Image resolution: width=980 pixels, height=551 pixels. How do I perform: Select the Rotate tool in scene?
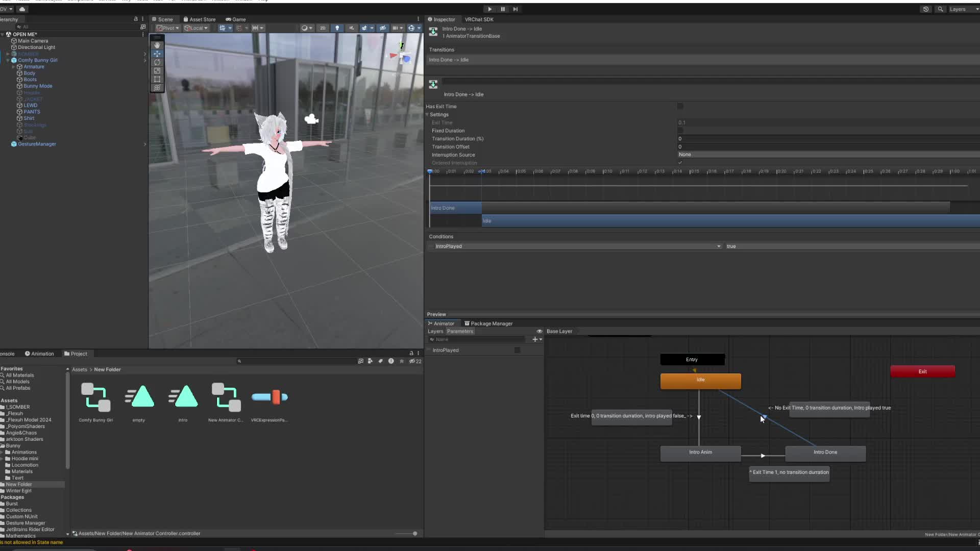click(157, 62)
